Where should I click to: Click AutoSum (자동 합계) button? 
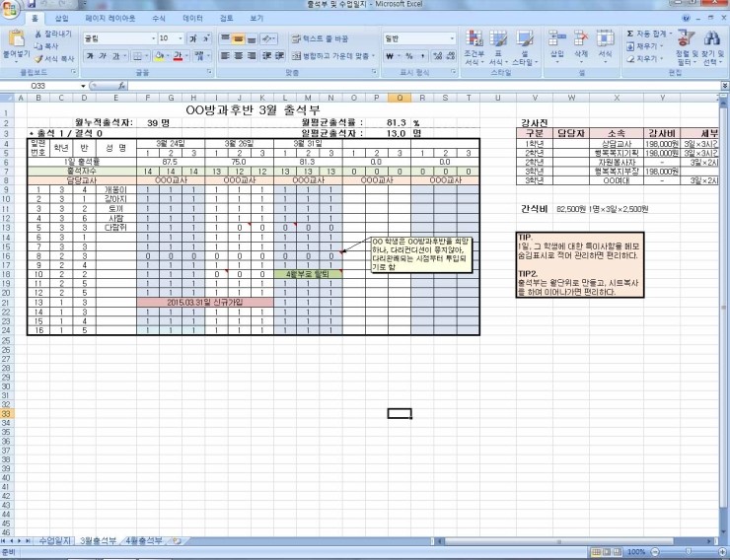pos(646,34)
